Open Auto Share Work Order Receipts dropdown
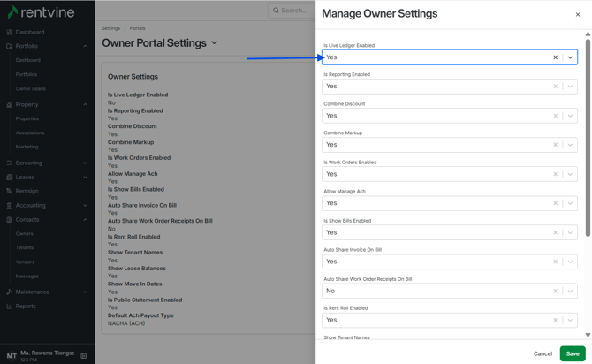 click(570, 292)
